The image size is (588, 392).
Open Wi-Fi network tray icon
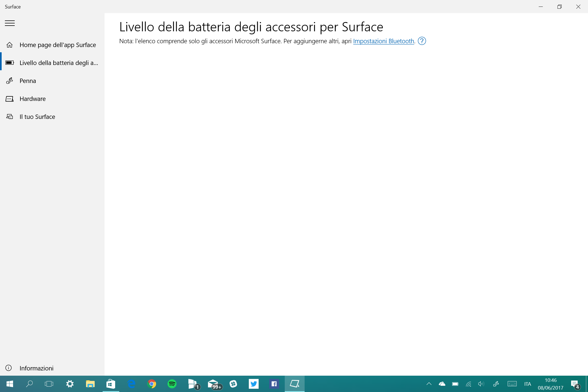[468, 384]
